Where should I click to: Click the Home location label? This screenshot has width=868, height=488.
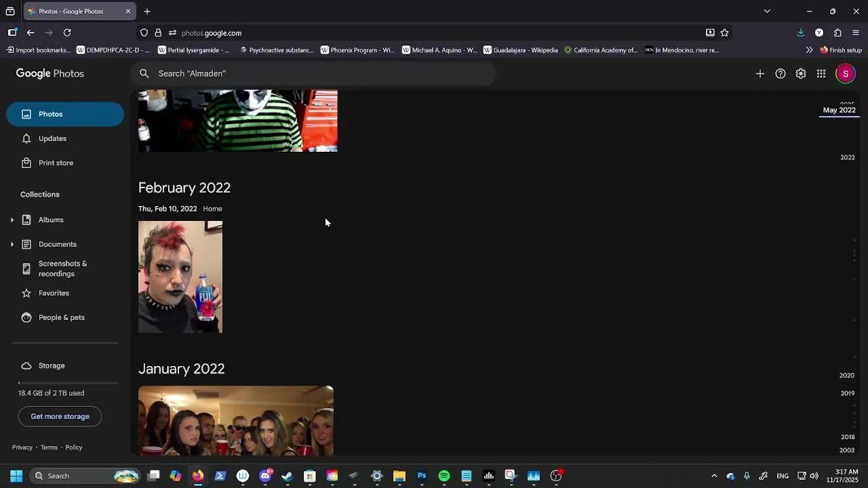click(x=212, y=209)
